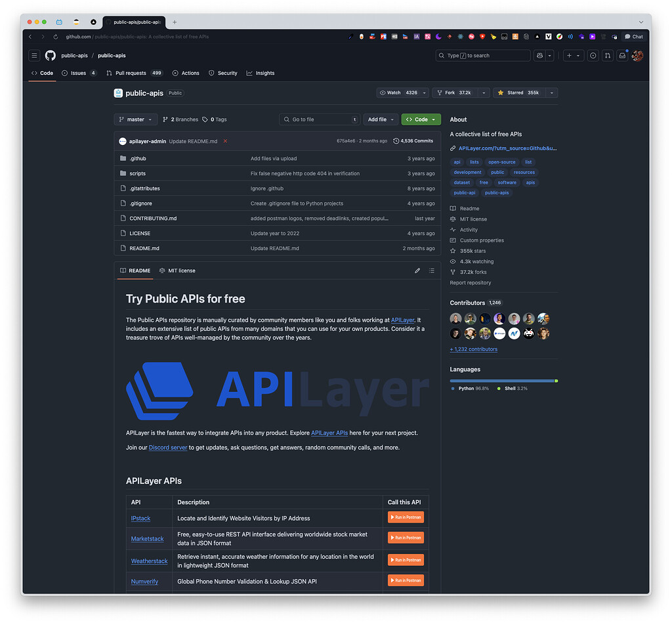Open the master branch selector
The width and height of the screenshot is (672, 623).
pos(135,119)
